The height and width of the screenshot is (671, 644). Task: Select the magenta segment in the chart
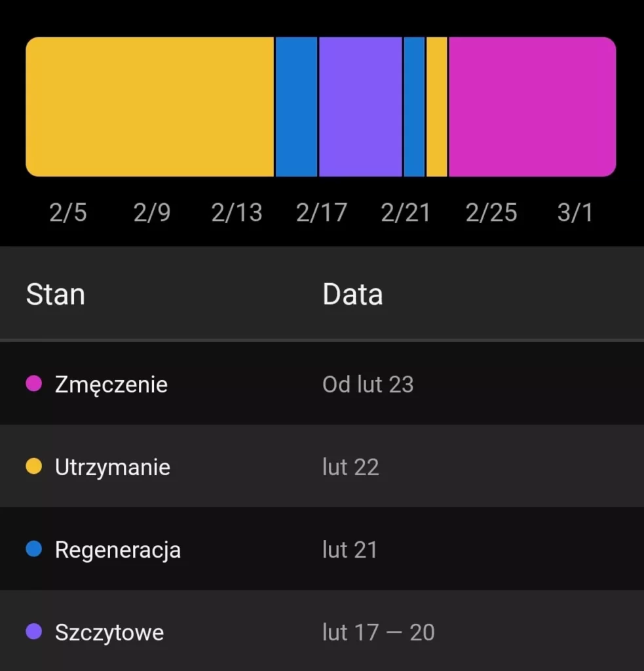(532, 107)
